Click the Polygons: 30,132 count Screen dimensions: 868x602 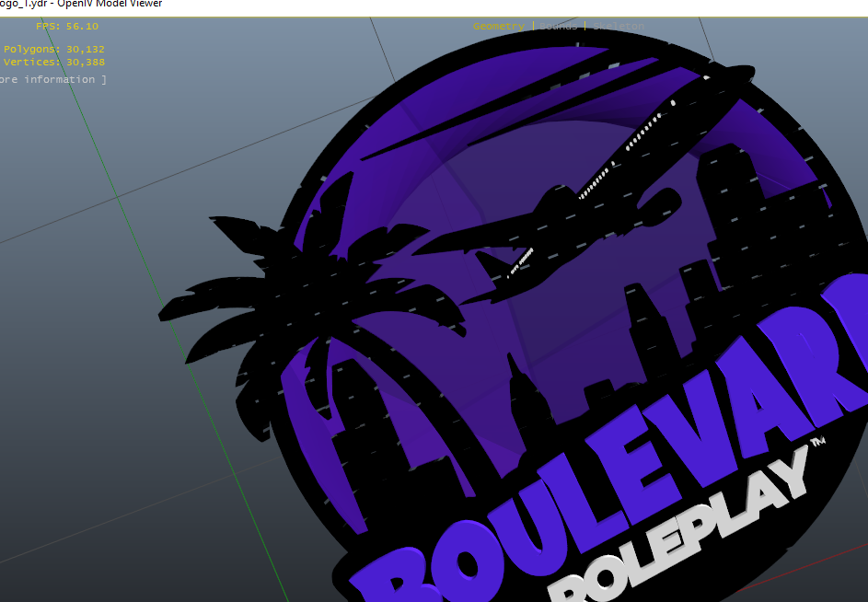tap(53, 50)
